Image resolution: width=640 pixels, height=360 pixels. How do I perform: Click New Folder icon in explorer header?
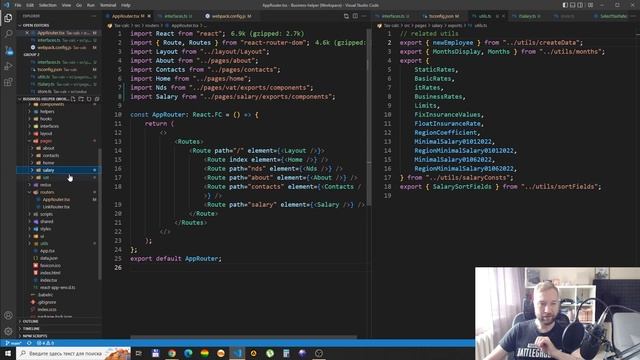point(81,99)
